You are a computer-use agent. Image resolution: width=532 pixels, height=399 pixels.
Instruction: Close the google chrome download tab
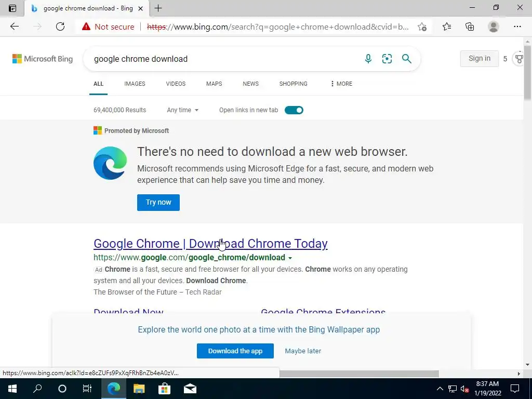point(140,8)
